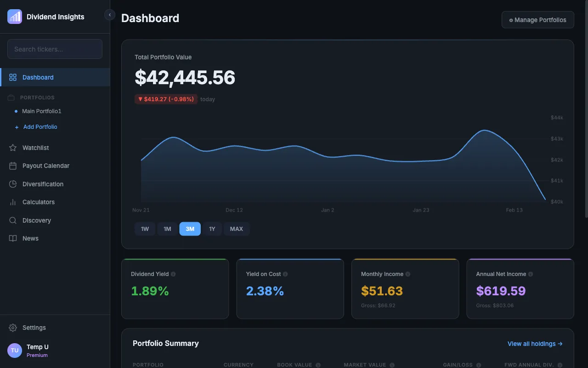588x368 pixels.
Task: Open News via the book icon
Action: click(x=13, y=238)
